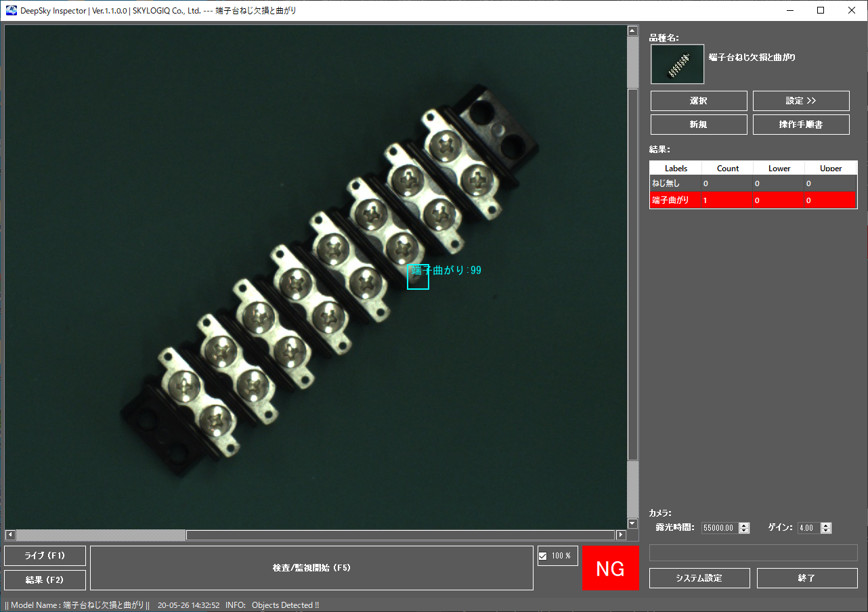Click the Labels column header

[676, 168]
